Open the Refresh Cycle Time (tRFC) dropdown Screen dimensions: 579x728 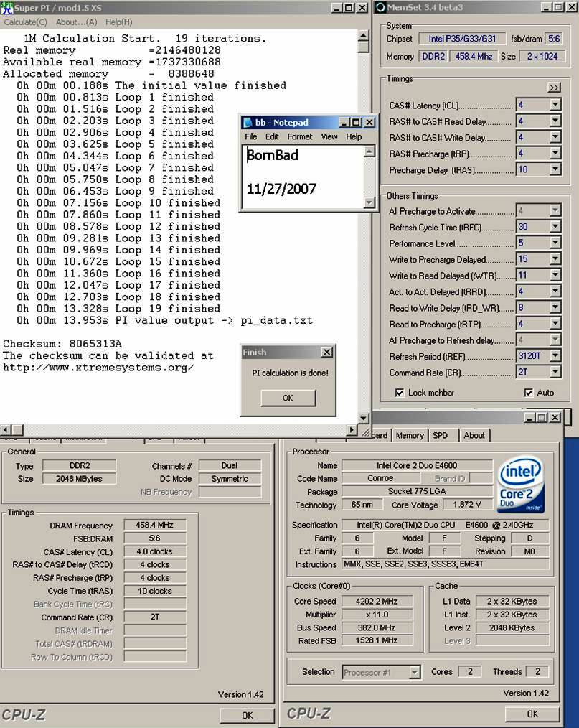point(555,227)
